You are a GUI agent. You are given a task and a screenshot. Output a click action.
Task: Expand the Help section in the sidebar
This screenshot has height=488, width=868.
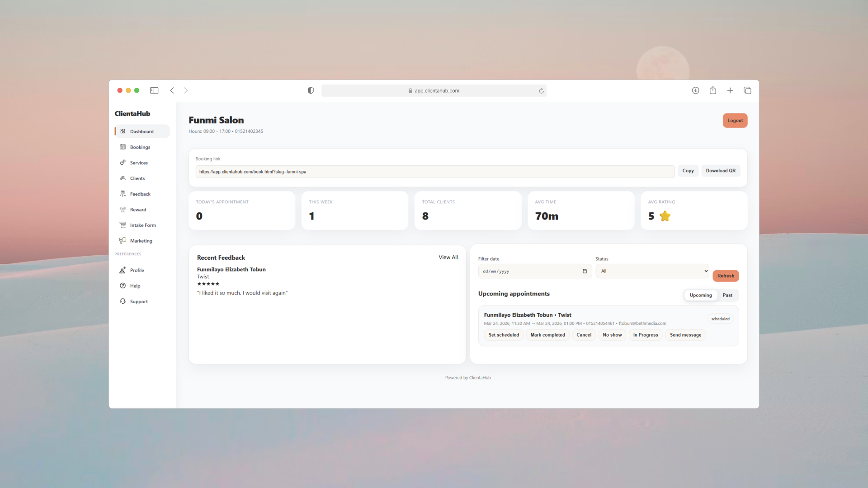tap(123, 286)
